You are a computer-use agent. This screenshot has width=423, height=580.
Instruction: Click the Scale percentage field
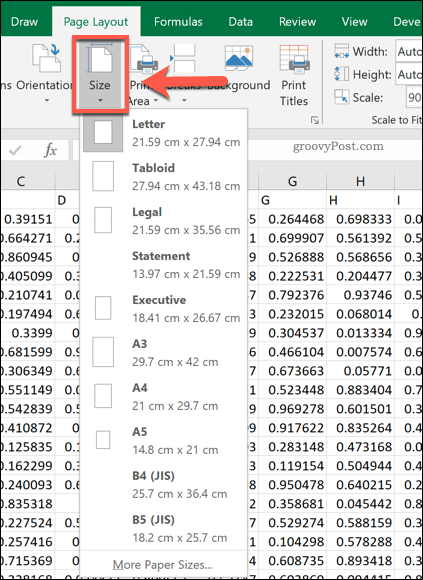414,97
